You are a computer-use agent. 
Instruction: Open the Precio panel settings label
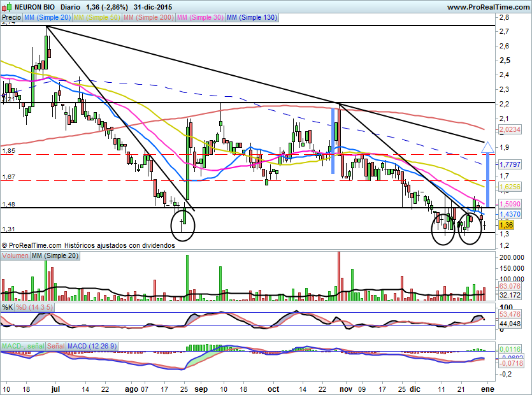[11, 18]
